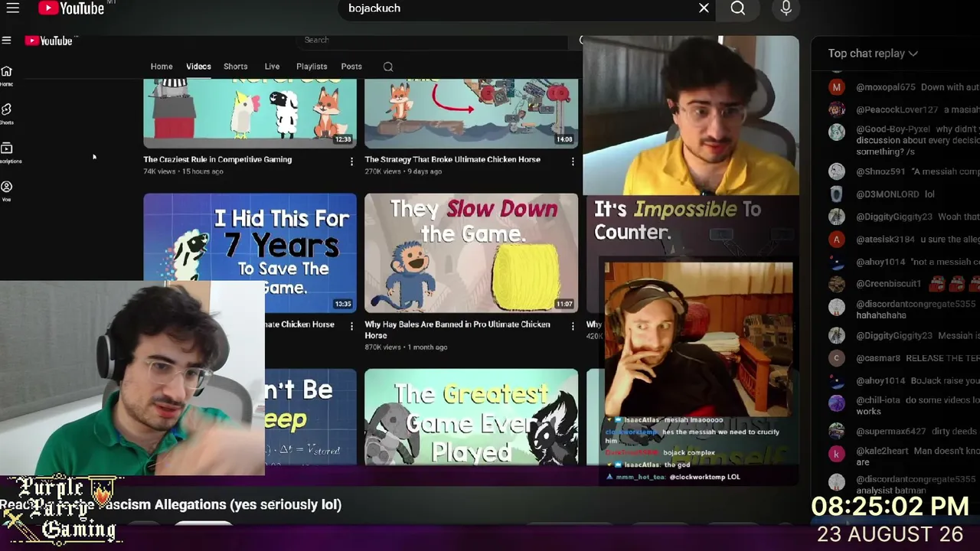980x551 pixels.
Task: Open more options for the Hay Bales video
Action: coord(573,326)
